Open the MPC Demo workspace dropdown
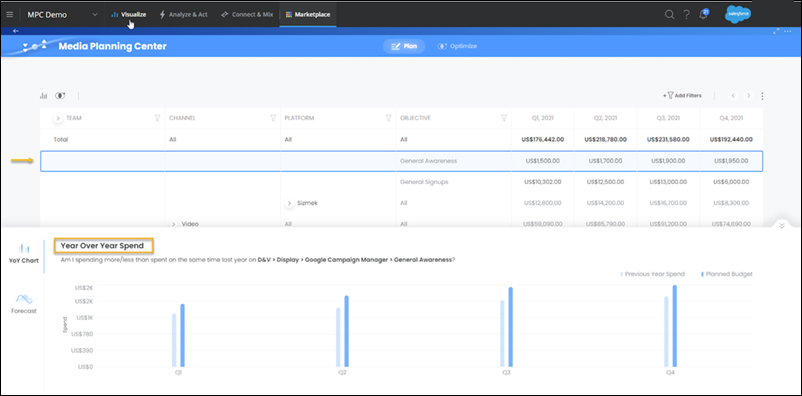This screenshot has height=396, width=802. coord(62,14)
